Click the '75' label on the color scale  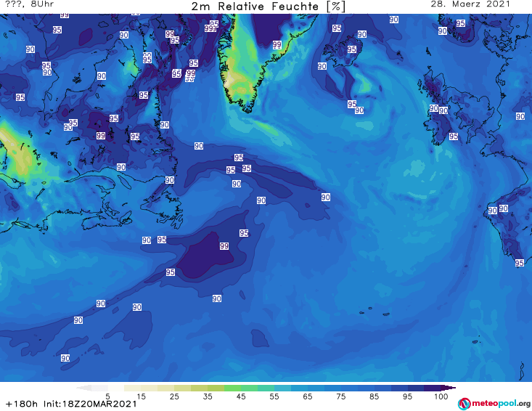(340, 396)
